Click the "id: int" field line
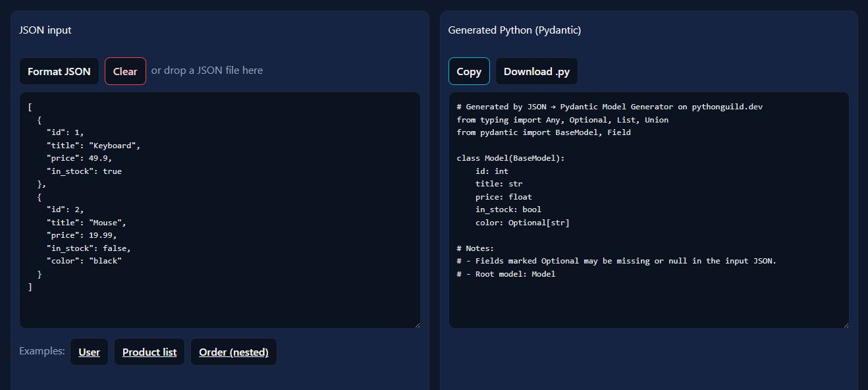 [492, 171]
